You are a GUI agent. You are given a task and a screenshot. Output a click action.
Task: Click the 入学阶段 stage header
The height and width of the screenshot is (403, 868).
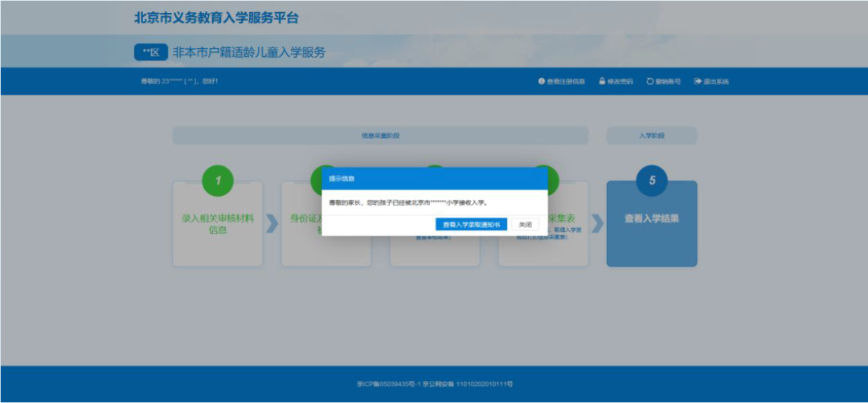pyautogui.click(x=652, y=136)
